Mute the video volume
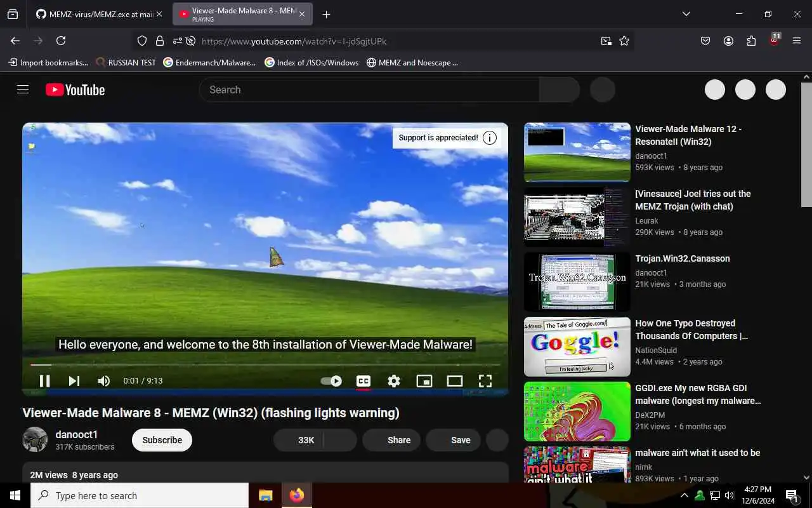The image size is (812, 508). (104, 381)
